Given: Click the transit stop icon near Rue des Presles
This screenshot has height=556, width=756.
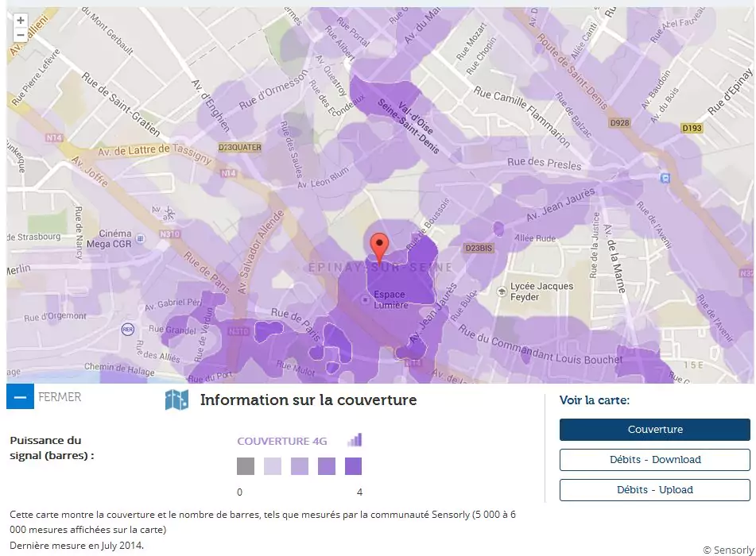Looking at the screenshot, I should (665, 178).
